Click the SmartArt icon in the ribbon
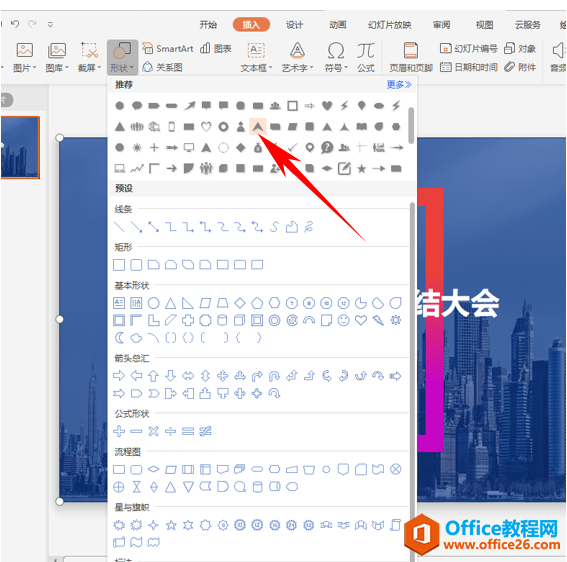This screenshot has height=562, width=567. point(148,48)
